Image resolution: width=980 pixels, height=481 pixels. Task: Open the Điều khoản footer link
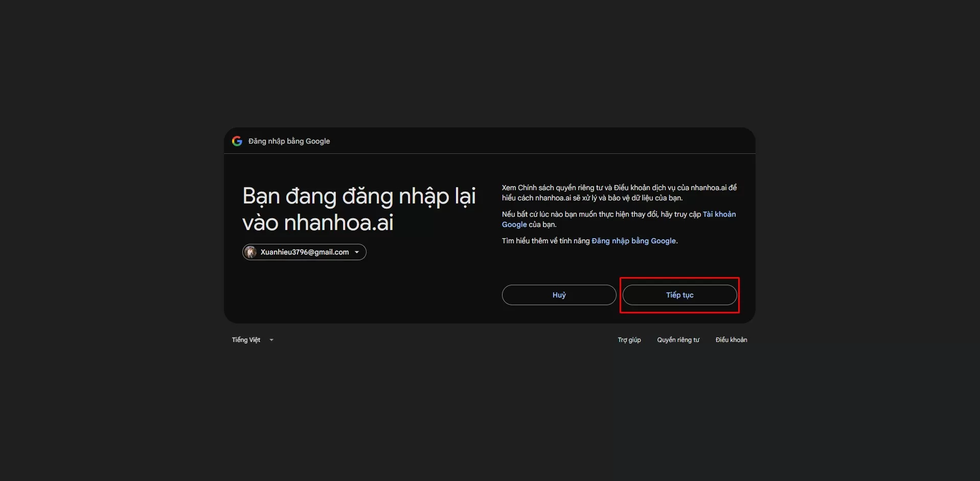tap(732, 340)
